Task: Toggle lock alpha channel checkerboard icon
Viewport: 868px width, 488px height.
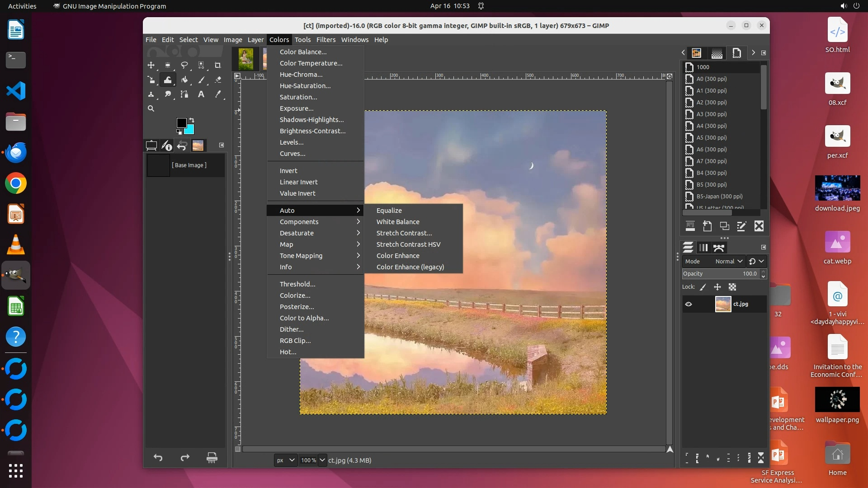Action: 732,287
